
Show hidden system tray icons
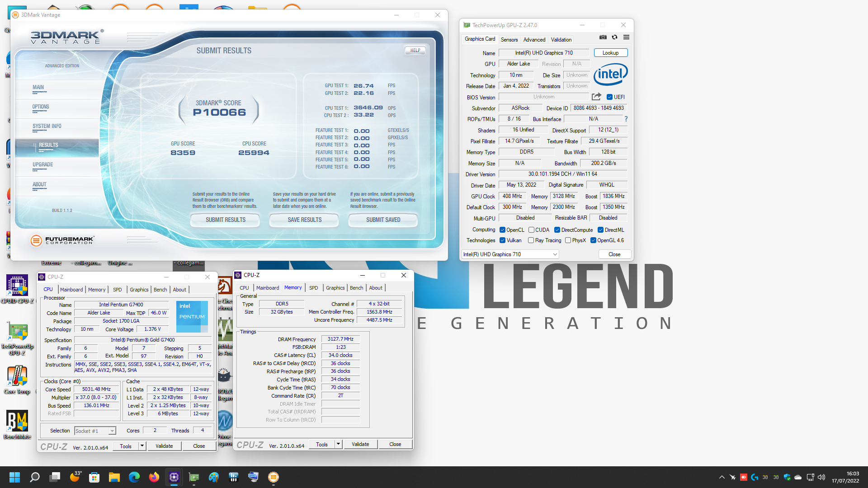click(722, 477)
